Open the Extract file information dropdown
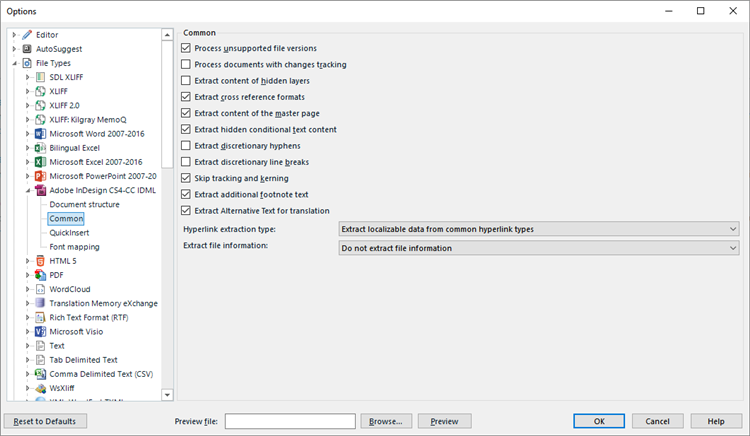This screenshot has height=436, width=750. coord(539,248)
